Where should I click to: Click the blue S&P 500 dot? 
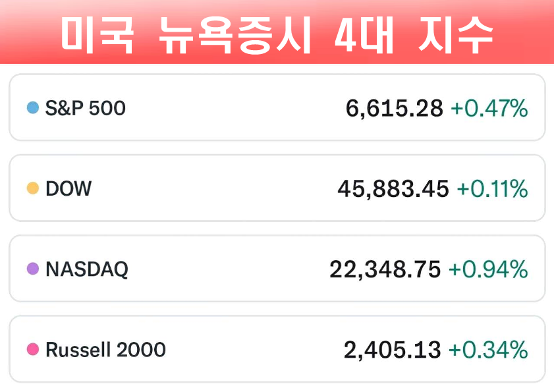(x=33, y=107)
